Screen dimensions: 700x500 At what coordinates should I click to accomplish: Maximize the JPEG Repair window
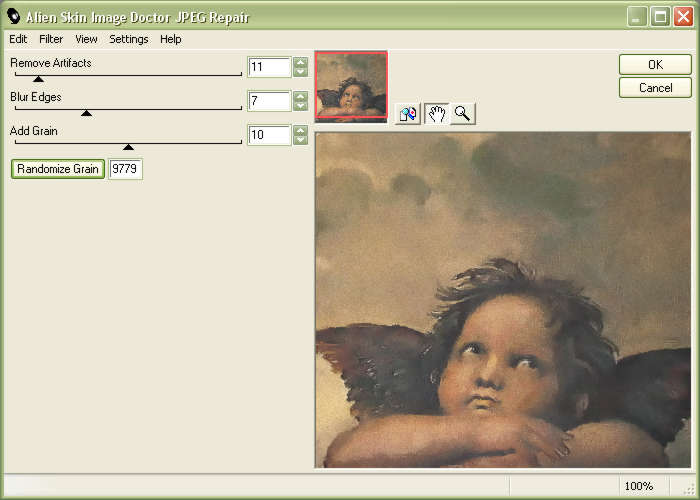pyautogui.click(x=660, y=17)
